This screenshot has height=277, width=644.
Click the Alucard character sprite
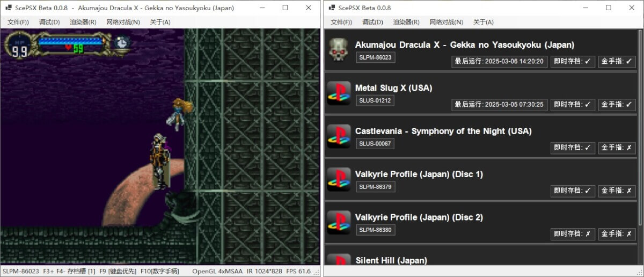tap(160, 161)
